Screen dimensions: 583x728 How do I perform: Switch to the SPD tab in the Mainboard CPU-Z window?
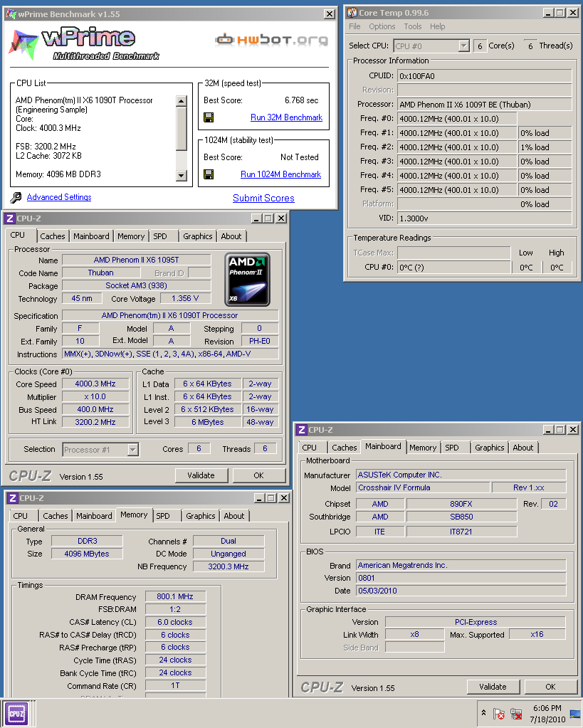pyautogui.click(x=452, y=448)
